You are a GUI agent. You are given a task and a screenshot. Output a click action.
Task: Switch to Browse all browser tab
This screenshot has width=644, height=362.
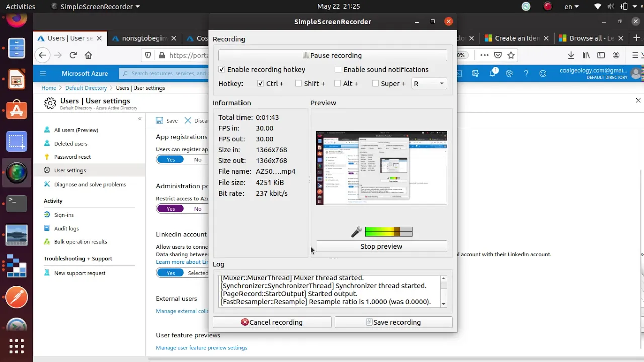[592, 38]
